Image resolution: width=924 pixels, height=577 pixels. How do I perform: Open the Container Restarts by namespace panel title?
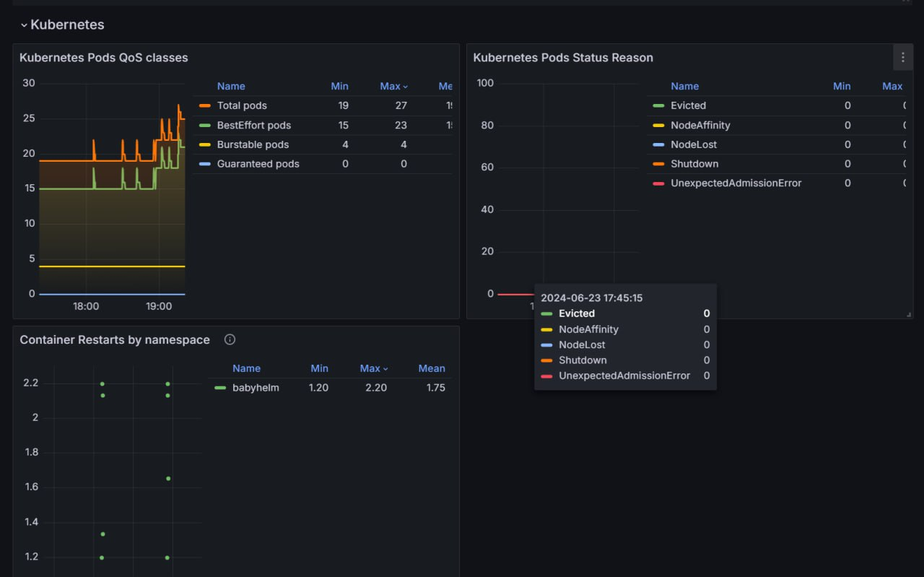[x=115, y=340]
